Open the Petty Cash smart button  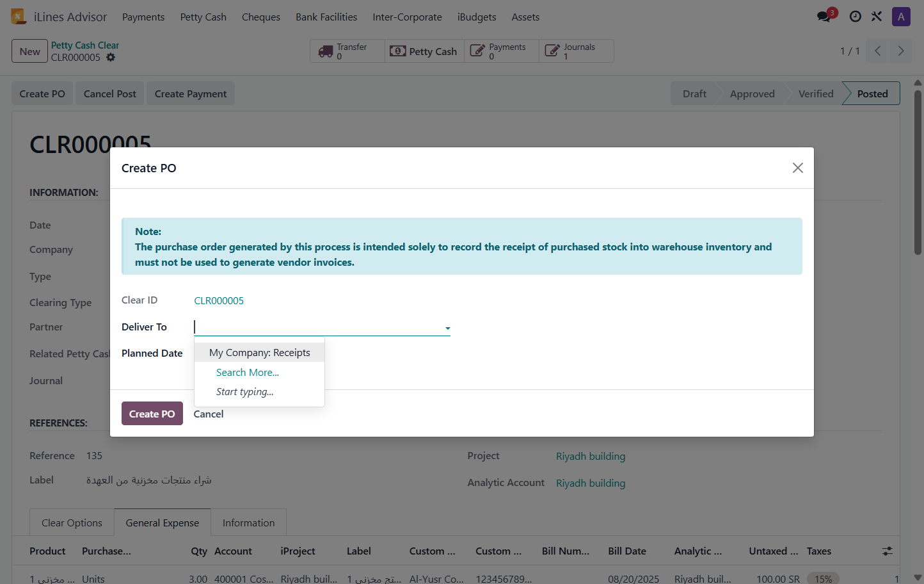pos(424,51)
